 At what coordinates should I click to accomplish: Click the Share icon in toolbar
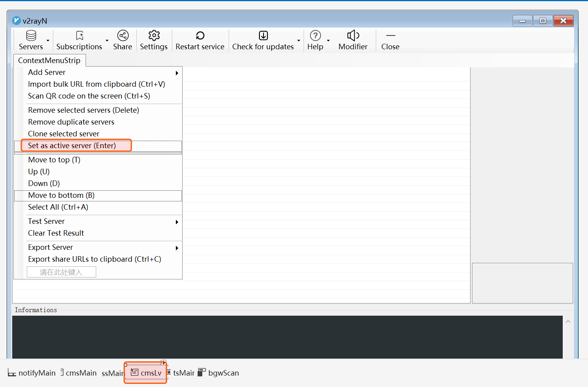pos(123,36)
